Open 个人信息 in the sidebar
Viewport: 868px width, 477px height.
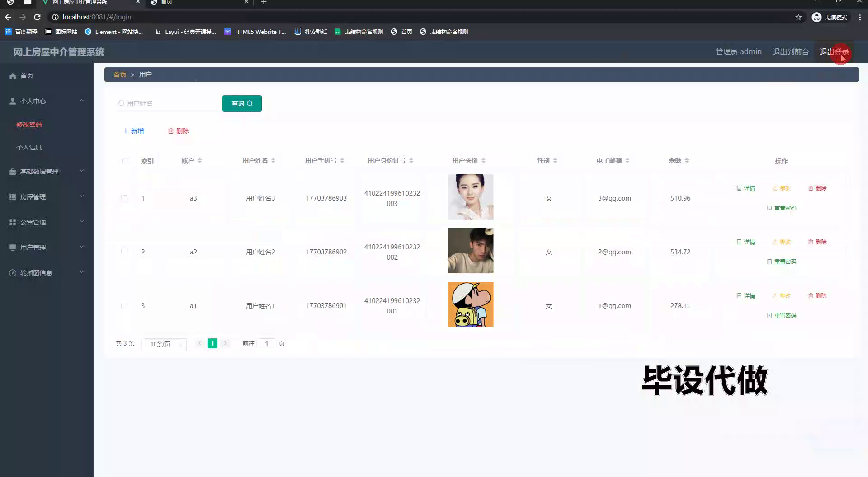point(29,147)
